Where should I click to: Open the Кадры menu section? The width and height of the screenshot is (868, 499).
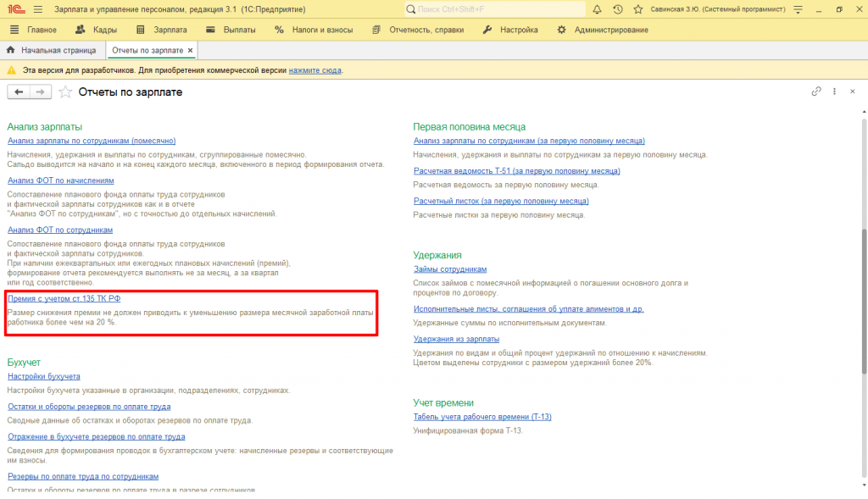97,30
